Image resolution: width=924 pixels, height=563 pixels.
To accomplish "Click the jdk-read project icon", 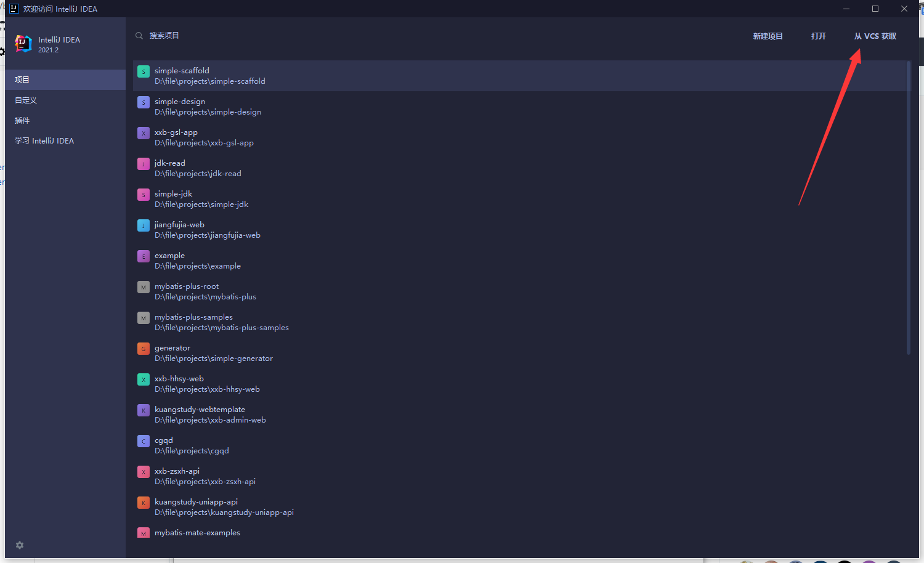I will point(144,164).
